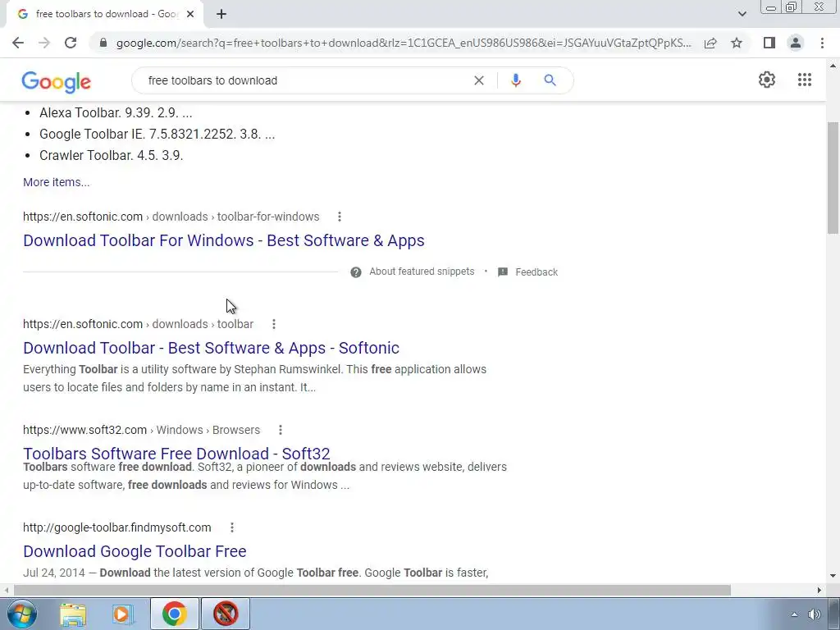The image size is (840, 630).
Task: Show hidden system tray icons
Action: [x=794, y=614]
